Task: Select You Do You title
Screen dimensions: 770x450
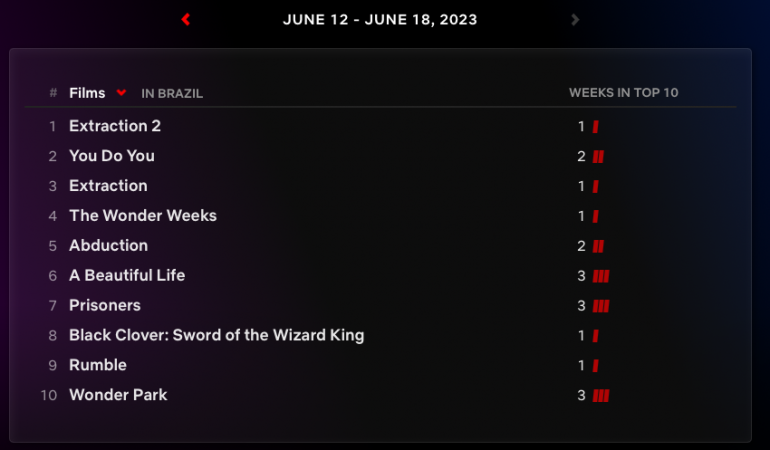Action: pos(112,156)
